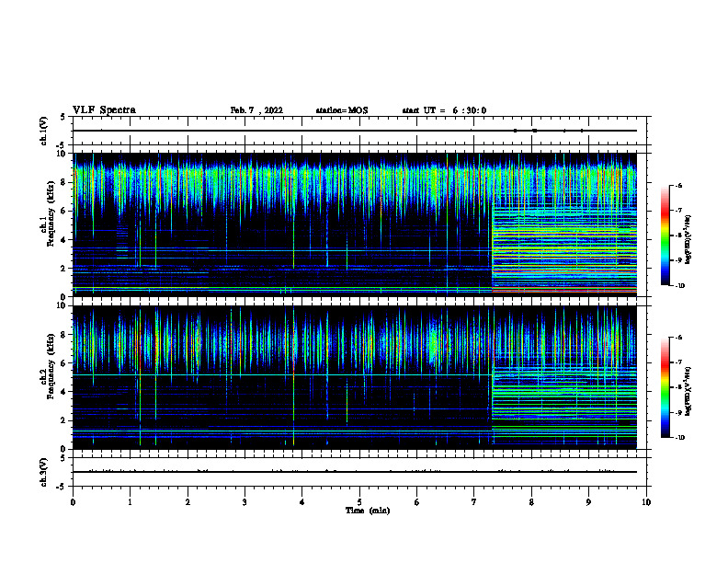The width and height of the screenshot is (728, 563).
Task: Click the "VLF Spectra" plot title
Action: (x=104, y=110)
